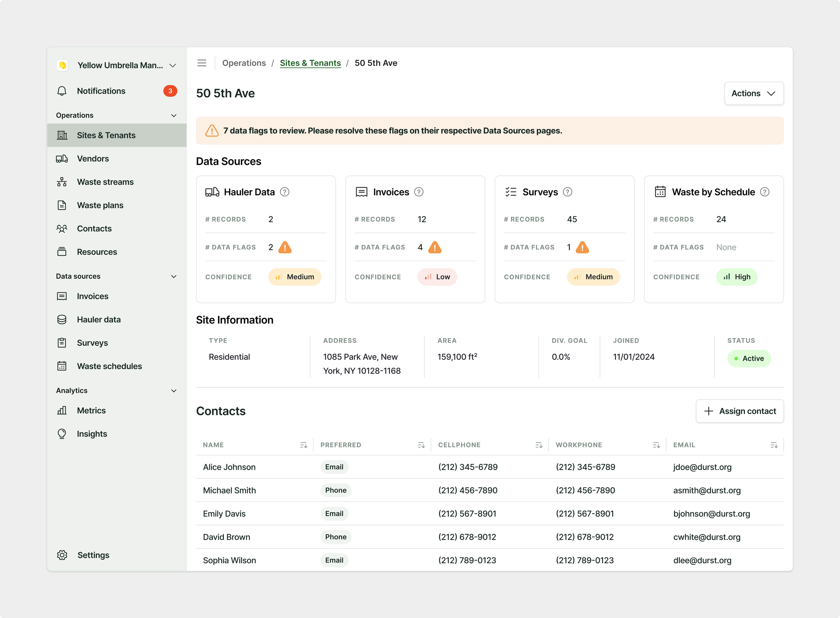Collapse the Operations sidebar section

(174, 115)
